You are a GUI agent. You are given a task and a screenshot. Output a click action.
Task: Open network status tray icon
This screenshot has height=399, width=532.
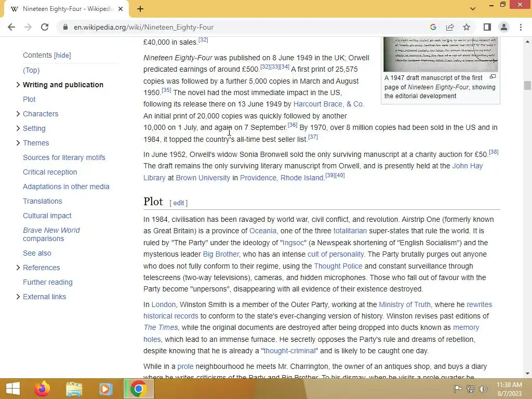(x=471, y=389)
